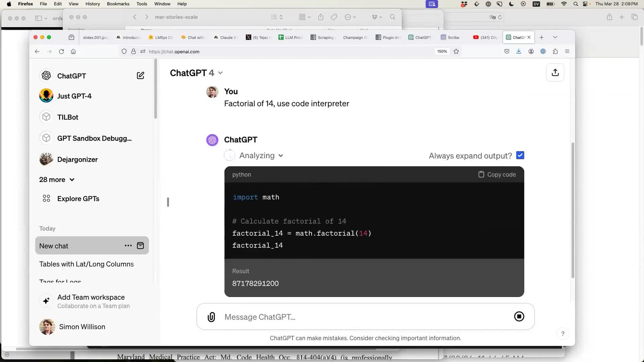
Task: Uncheck Always expand output checkbox
Action: click(x=520, y=155)
